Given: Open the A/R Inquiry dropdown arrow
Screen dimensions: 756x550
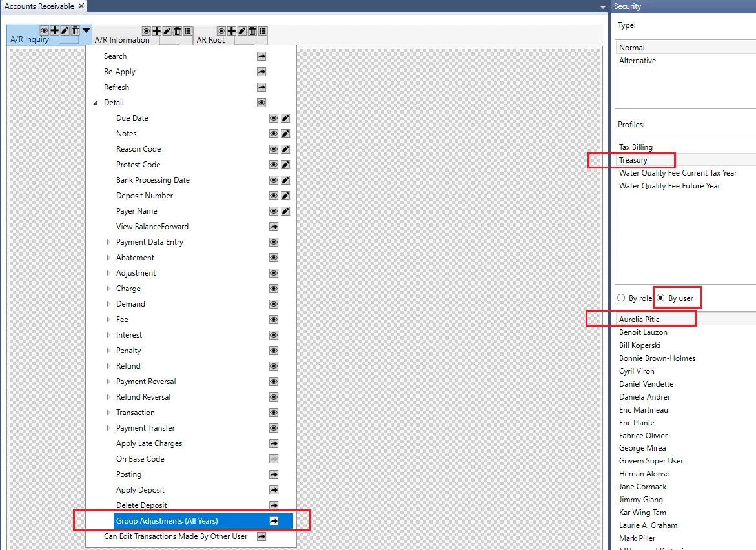Looking at the screenshot, I should point(86,30).
